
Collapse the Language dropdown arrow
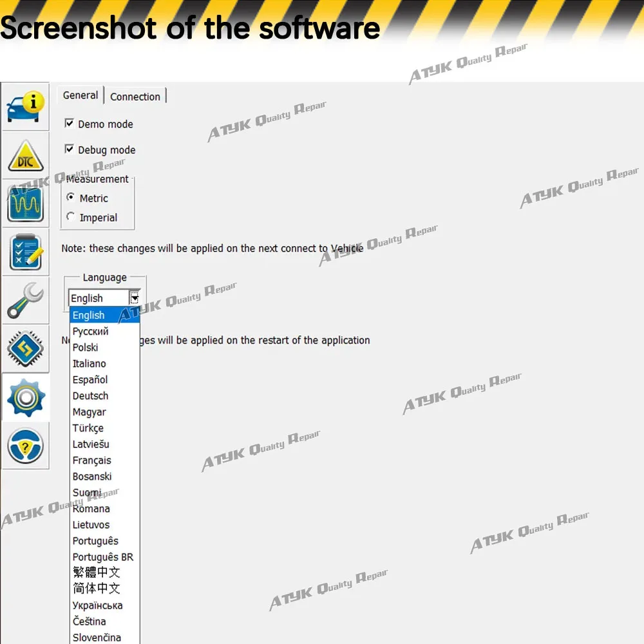click(x=135, y=298)
